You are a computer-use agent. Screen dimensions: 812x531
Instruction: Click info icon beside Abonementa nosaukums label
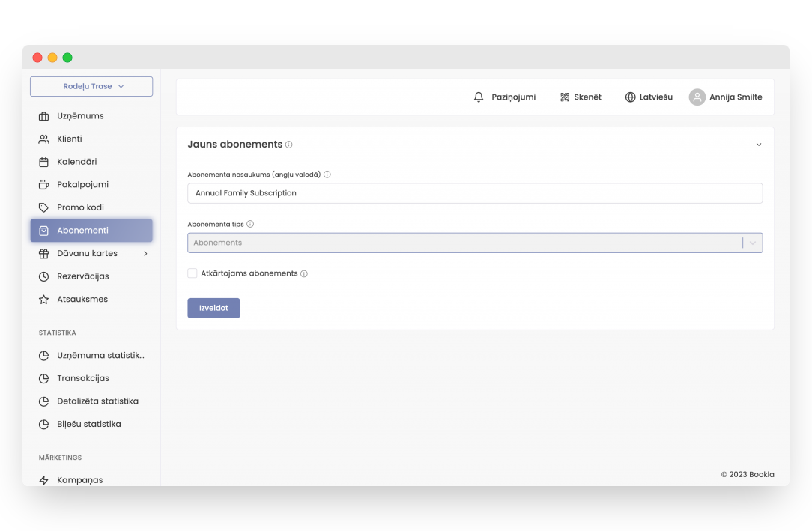327,175
